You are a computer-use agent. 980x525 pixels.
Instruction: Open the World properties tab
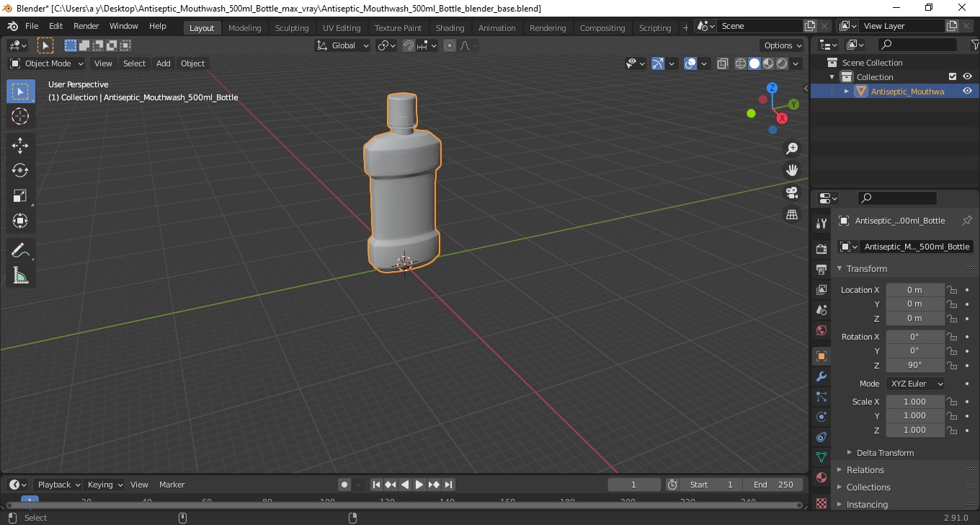click(x=821, y=330)
